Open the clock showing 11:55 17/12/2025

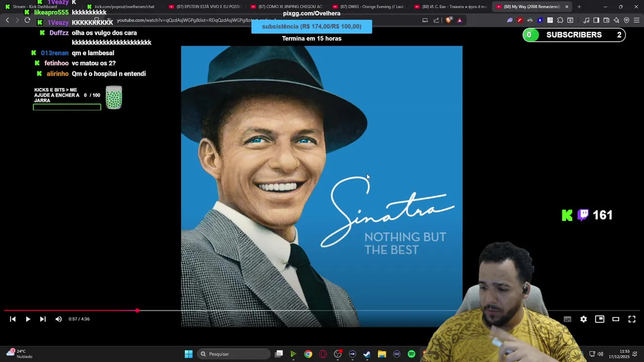[619, 354]
